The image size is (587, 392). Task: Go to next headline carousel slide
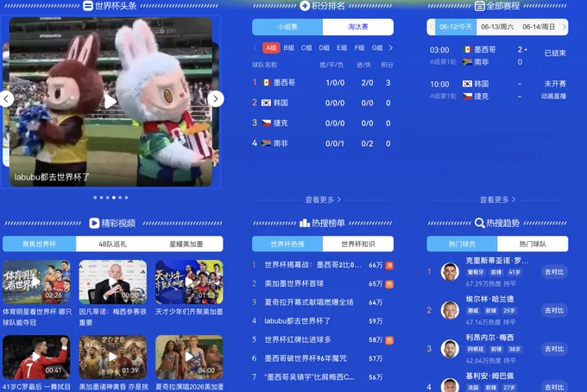(x=215, y=99)
